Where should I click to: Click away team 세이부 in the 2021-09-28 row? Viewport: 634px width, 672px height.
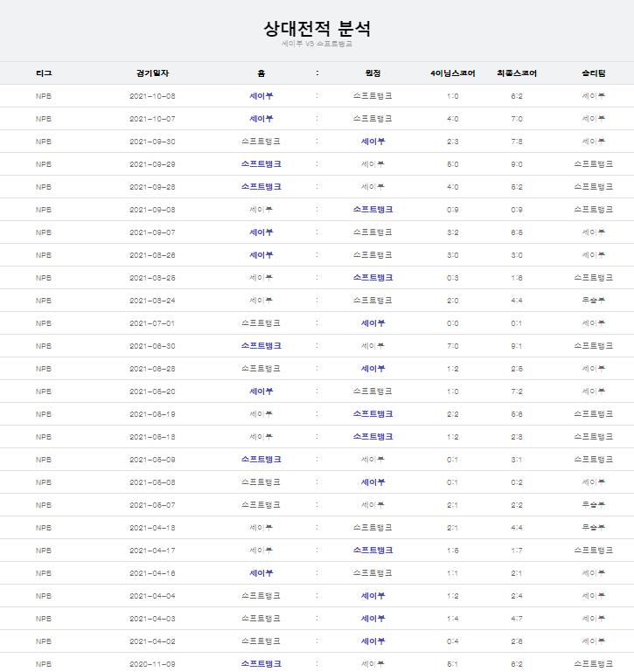click(373, 187)
